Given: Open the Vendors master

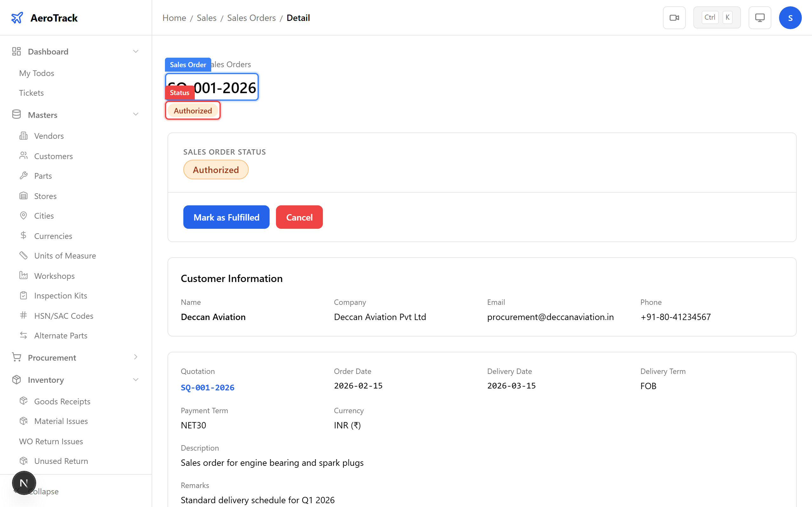Looking at the screenshot, I should tap(23, 136).
